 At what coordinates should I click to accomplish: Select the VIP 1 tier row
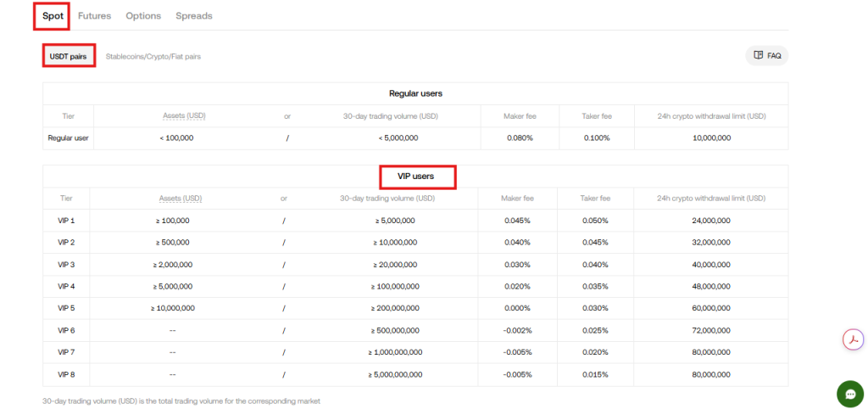coord(415,221)
